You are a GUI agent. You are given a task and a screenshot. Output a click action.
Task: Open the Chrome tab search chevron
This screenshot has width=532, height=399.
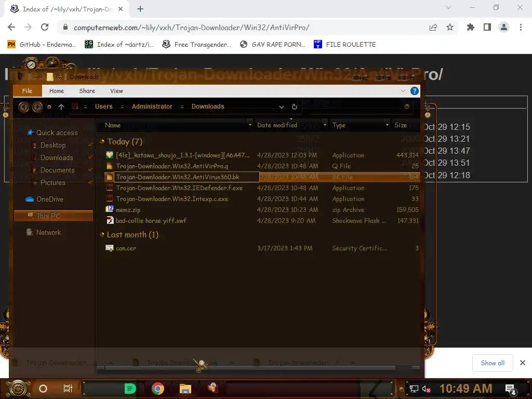(x=448, y=7)
